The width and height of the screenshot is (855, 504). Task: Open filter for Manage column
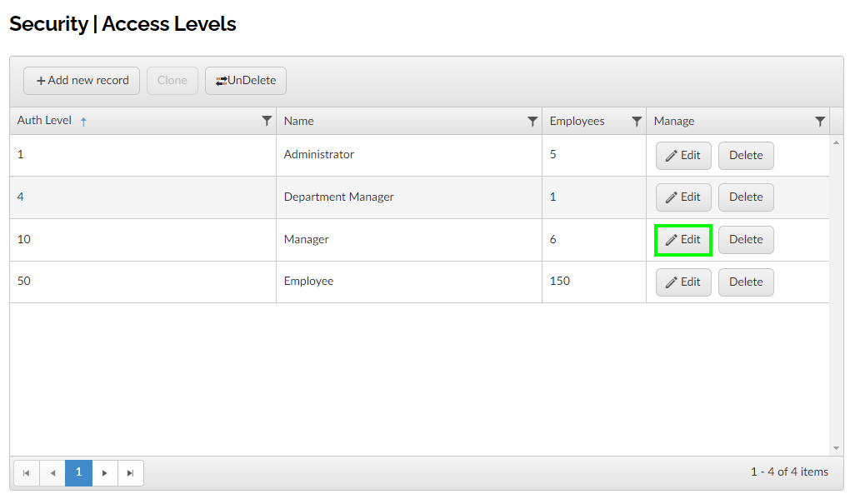(820, 122)
